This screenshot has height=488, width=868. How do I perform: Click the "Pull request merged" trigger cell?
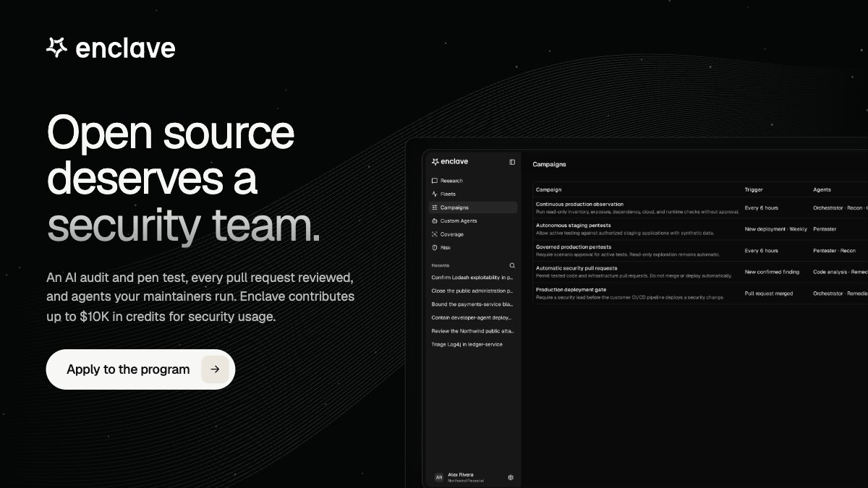pyautogui.click(x=769, y=293)
